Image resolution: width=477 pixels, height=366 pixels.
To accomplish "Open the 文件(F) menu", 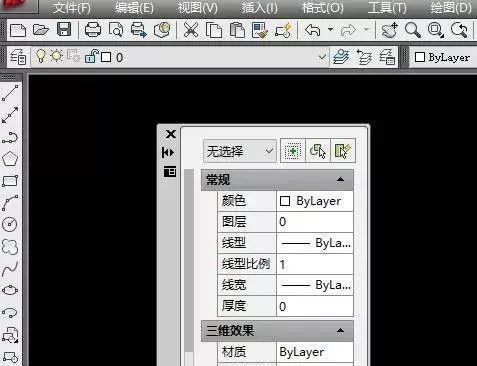I will coord(72,8).
